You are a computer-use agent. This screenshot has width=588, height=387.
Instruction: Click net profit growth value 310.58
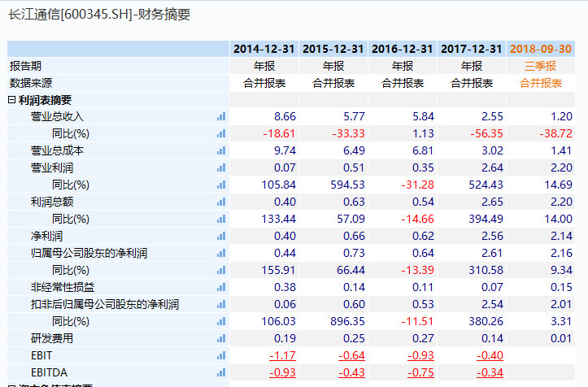click(x=486, y=271)
